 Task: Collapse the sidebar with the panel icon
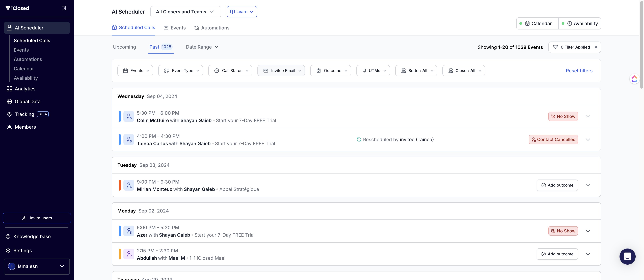click(x=64, y=8)
